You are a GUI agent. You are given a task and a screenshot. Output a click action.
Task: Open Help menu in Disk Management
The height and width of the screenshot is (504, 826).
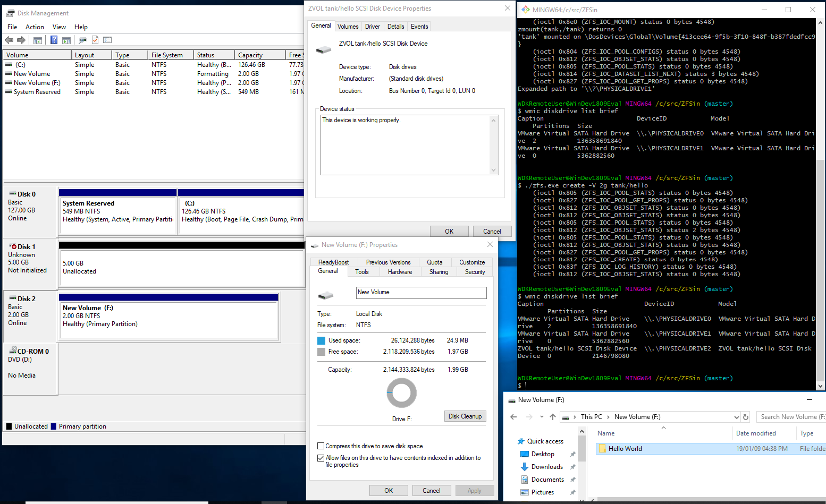81,27
